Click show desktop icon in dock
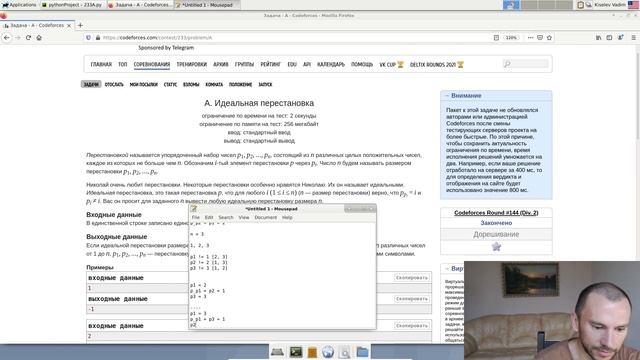The width and height of the screenshot is (640, 360). (277, 352)
